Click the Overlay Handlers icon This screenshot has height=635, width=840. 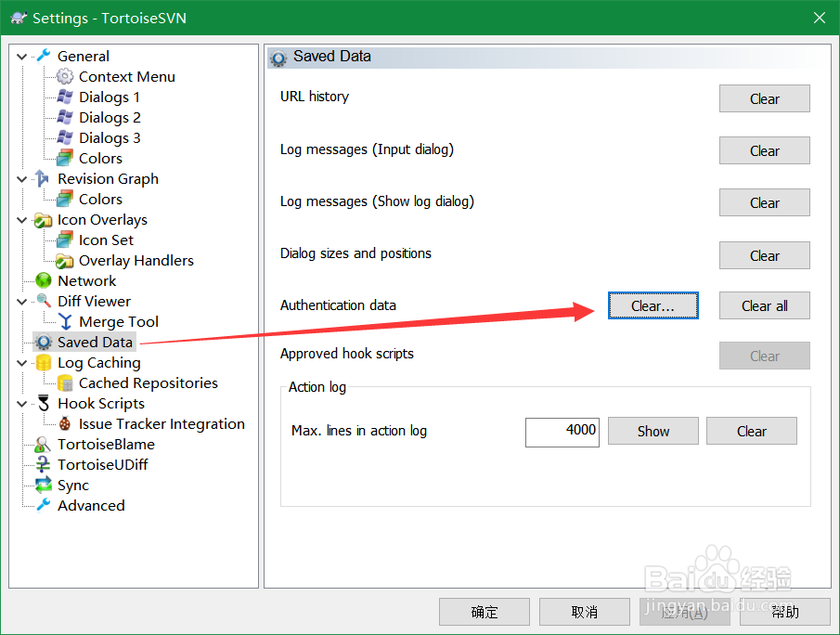click(x=65, y=261)
